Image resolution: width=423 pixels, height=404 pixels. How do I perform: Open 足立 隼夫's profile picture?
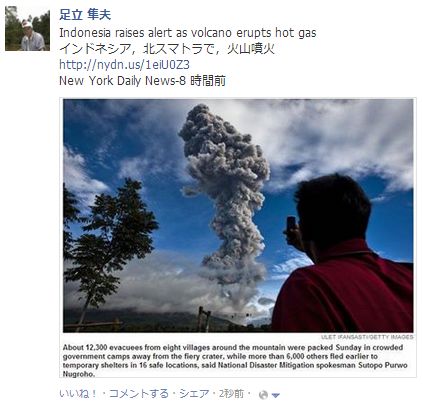coord(27,28)
